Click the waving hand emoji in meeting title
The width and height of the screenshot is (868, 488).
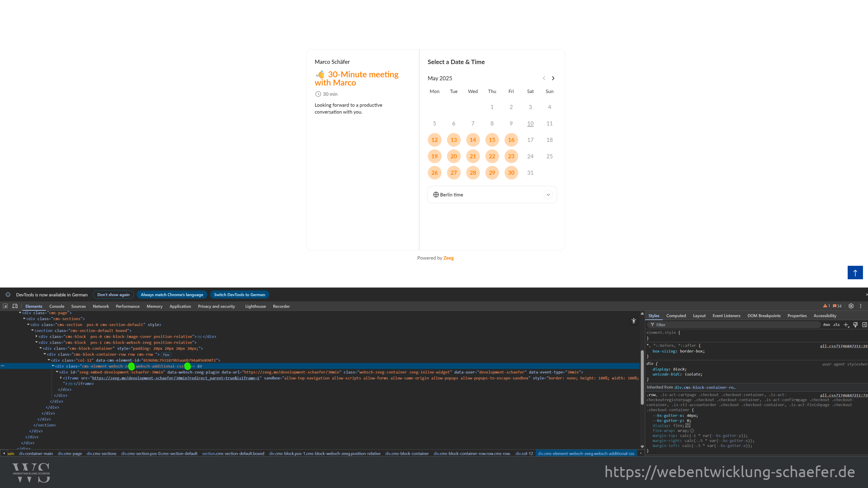(x=320, y=74)
